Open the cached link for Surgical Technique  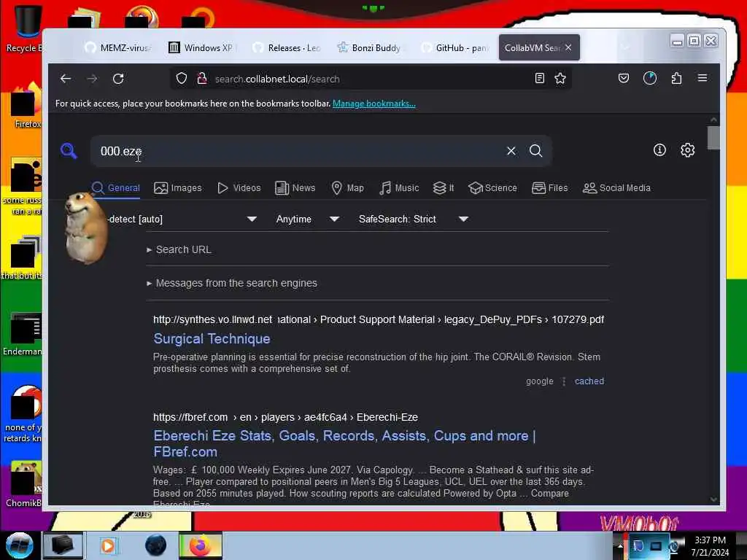(x=589, y=381)
